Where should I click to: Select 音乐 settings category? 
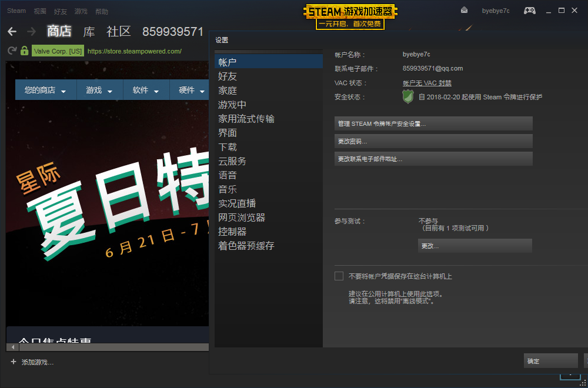pos(269,189)
